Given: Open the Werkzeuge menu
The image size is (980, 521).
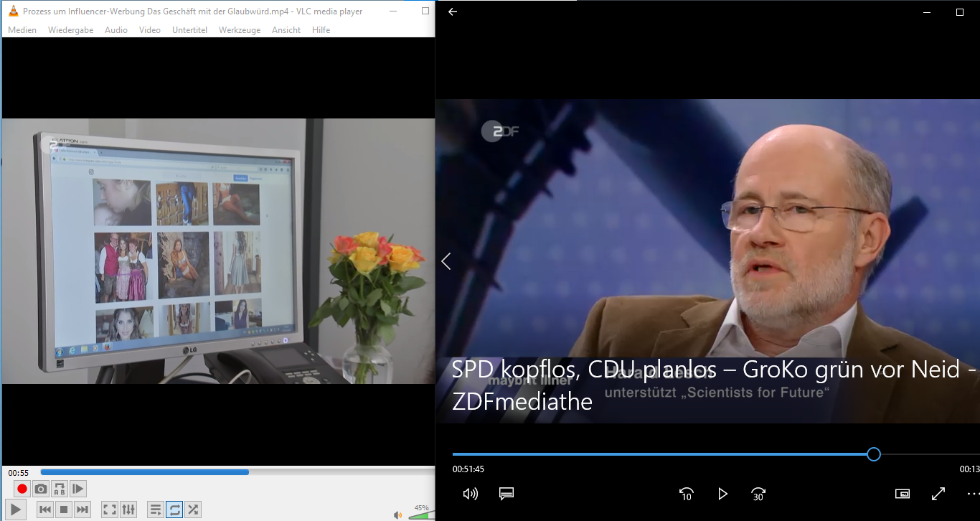Looking at the screenshot, I should [x=240, y=30].
